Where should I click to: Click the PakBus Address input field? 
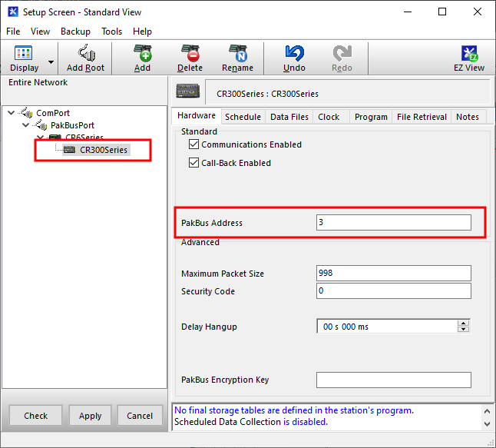pyautogui.click(x=394, y=223)
